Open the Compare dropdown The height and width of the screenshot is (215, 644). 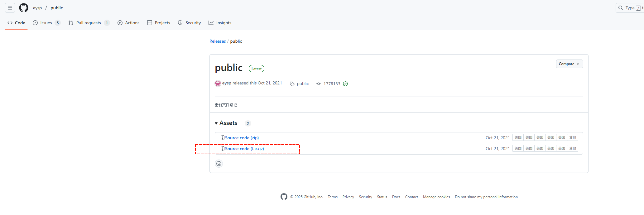pos(569,64)
